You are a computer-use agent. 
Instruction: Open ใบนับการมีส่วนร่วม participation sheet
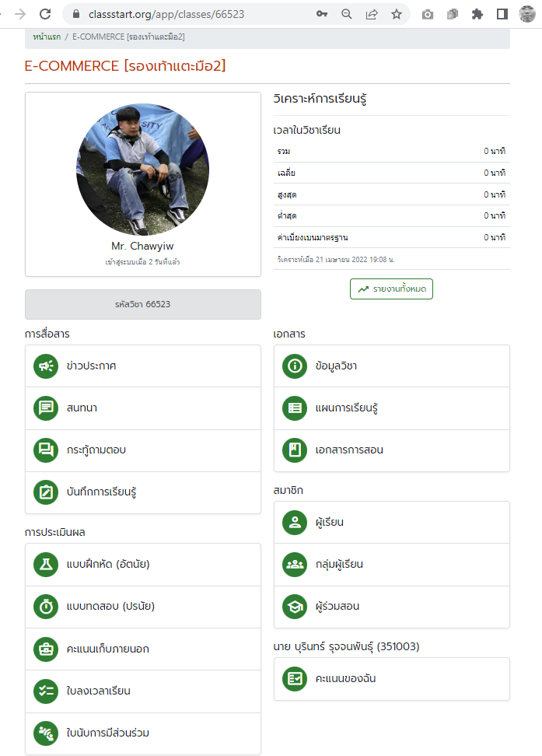click(143, 733)
